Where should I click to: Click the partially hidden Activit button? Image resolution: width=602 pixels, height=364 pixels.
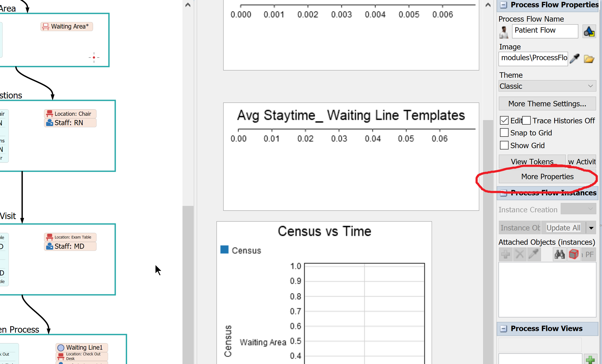coord(582,161)
